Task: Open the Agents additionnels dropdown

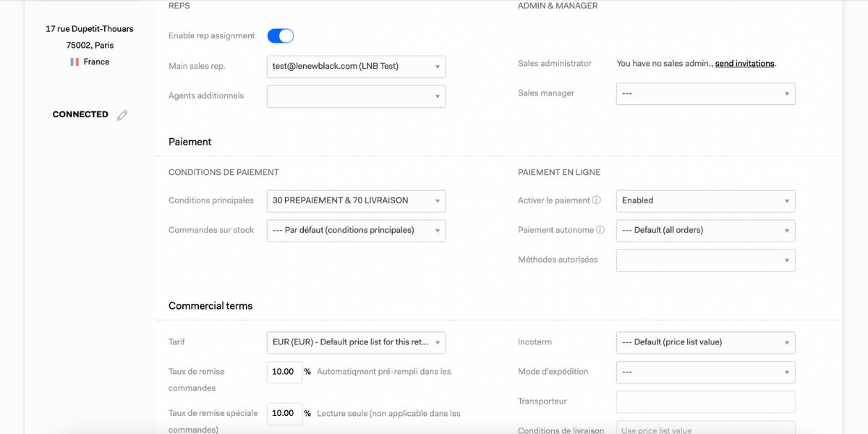Action: [x=357, y=96]
